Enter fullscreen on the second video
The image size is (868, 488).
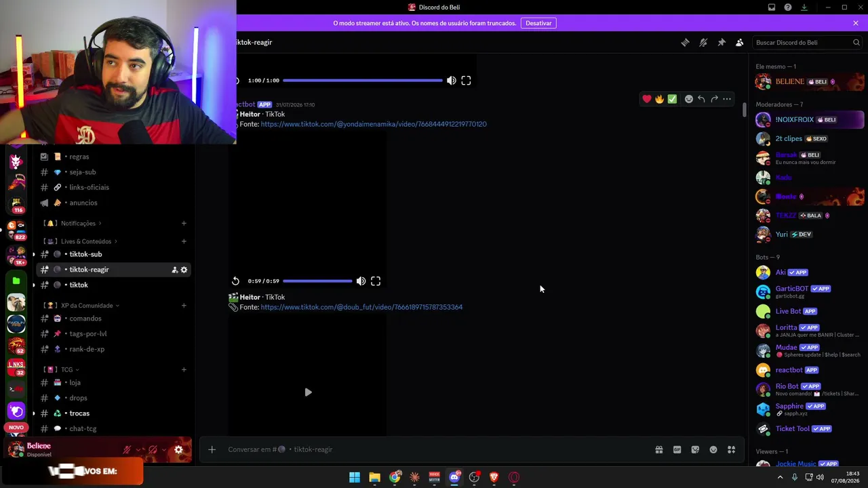(x=376, y=281)
